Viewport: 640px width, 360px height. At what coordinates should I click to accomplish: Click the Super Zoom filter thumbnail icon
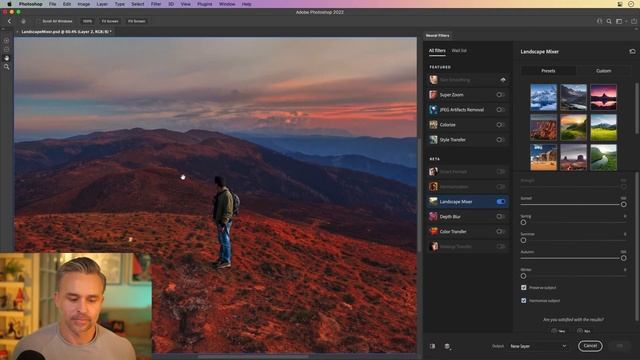coord(433,95)
